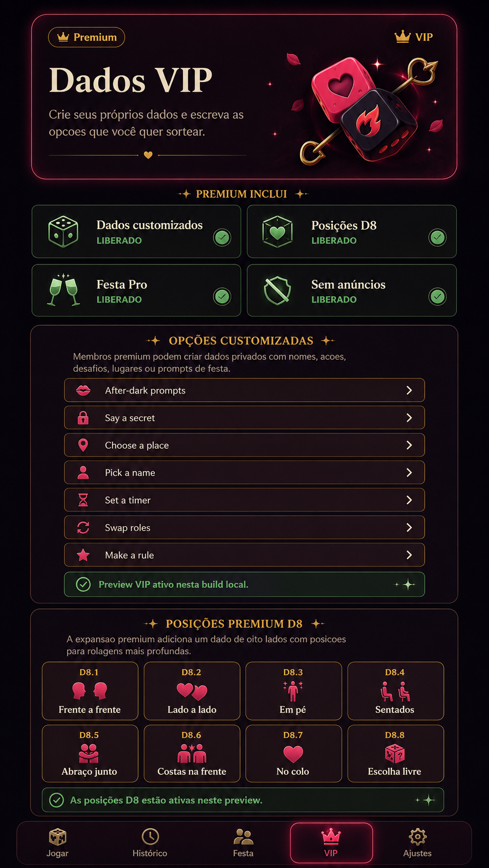Screen dimensions: 489x868
Task: Choose the D8.8 Escolha livre dice tile
Action: pyautogui.click(x=395, y=753)
